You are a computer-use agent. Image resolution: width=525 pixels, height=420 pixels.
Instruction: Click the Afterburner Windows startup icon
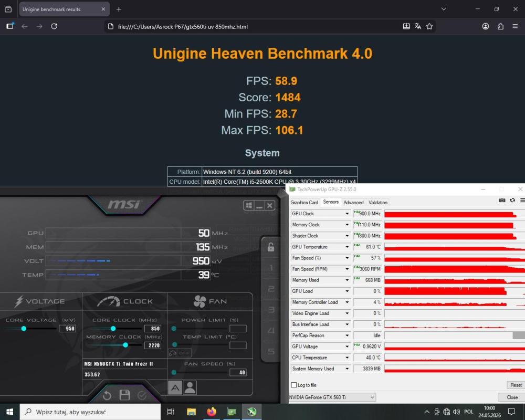(x=248, y=205)
